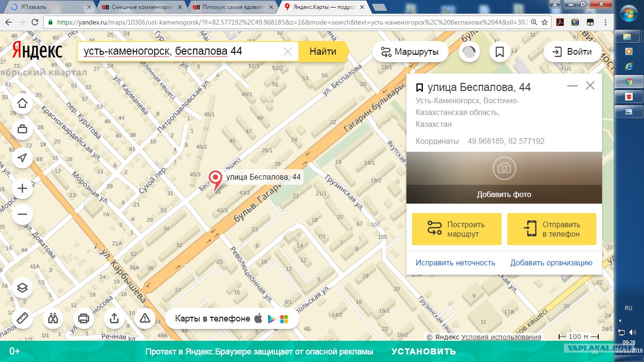Click the colorful extension icon beside Acrobat
Image resolution: width=644 pixels, height=362 pixels.
tap(575, 22)
